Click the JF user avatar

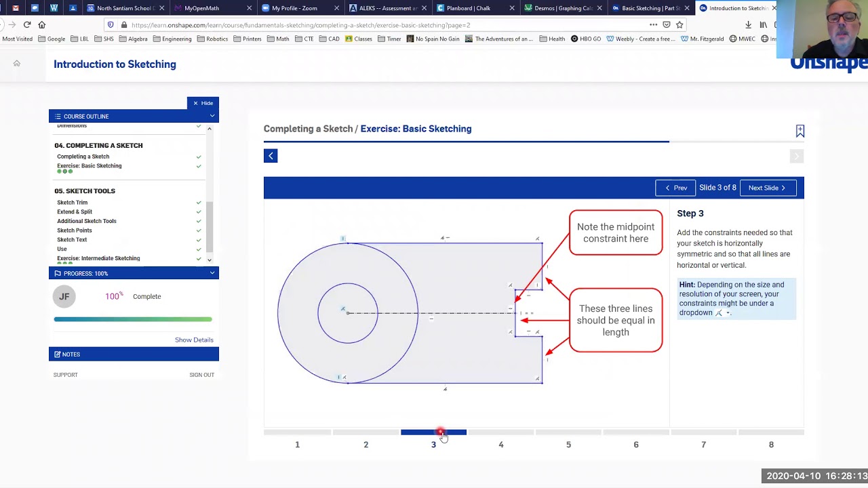(x=64, y=296)
